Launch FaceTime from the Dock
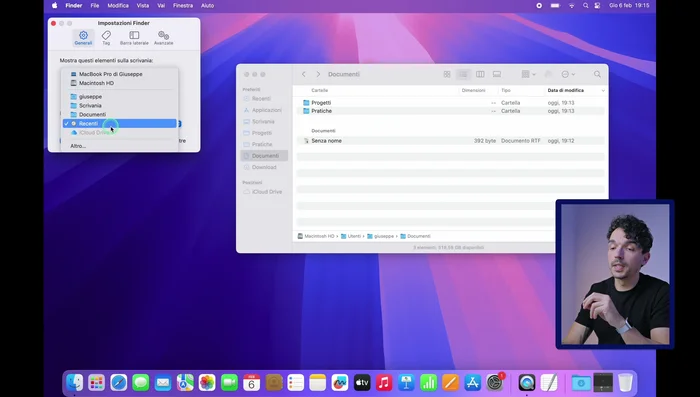This screenshot has height=397, width=700. click(229, 383)
